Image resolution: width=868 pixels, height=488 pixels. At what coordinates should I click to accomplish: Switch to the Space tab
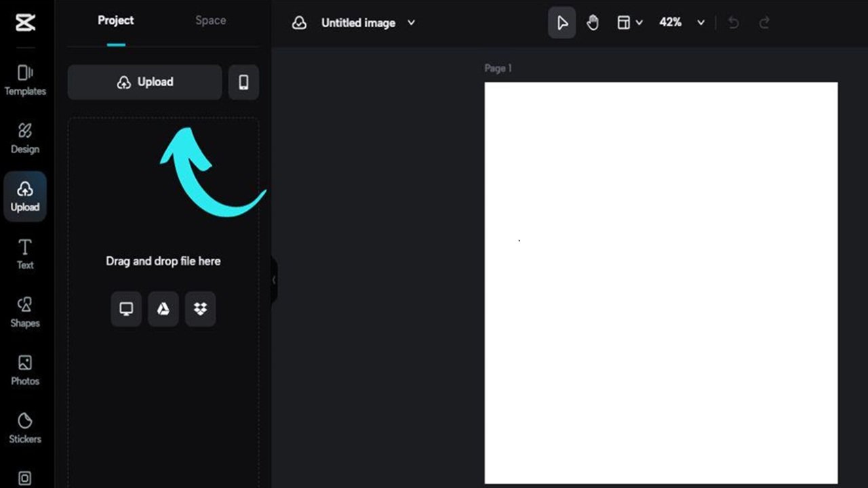point(210,20)
